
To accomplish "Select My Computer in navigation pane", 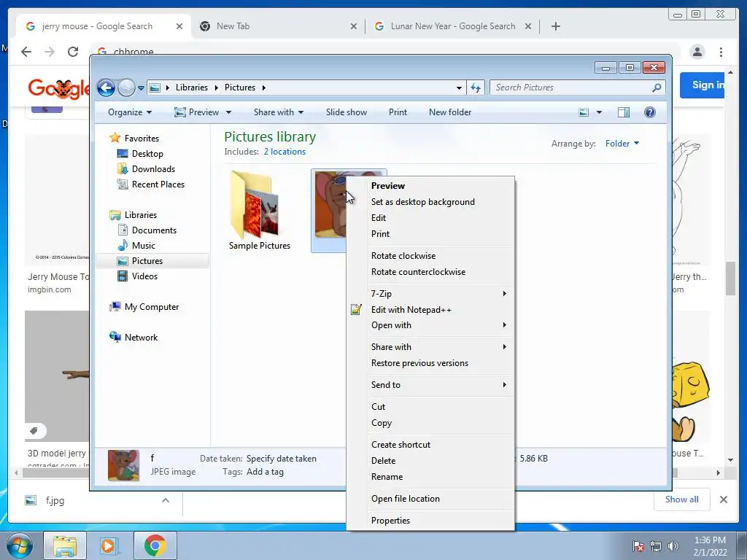I will [x=152, y=307].
